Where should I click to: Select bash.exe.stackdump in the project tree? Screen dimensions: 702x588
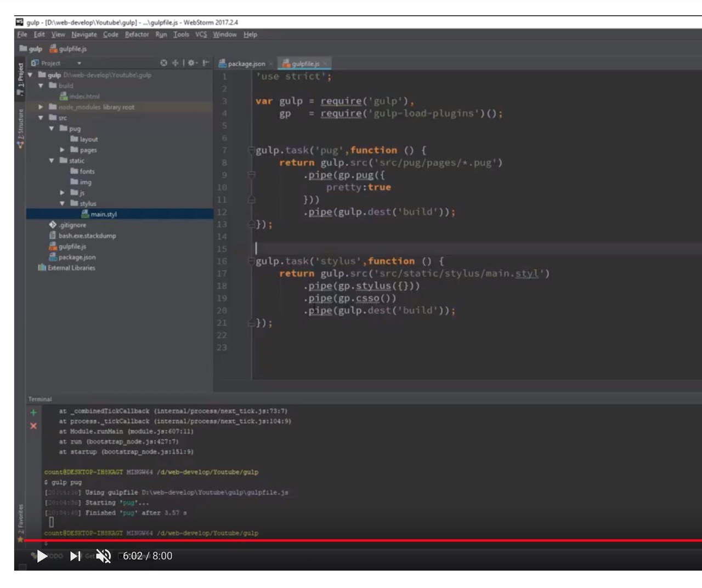tap(87, 236)
